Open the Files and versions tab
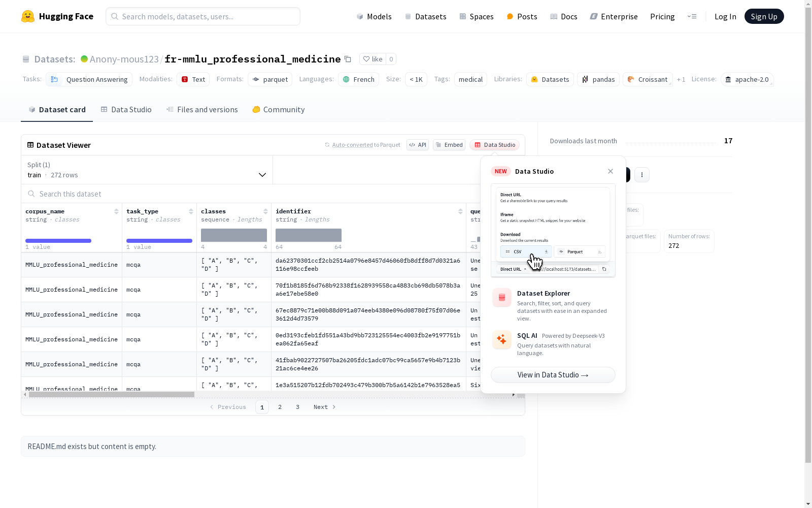The height and width of the screenshot is (508, 812). pyautogui.click(x=202, y=110)
